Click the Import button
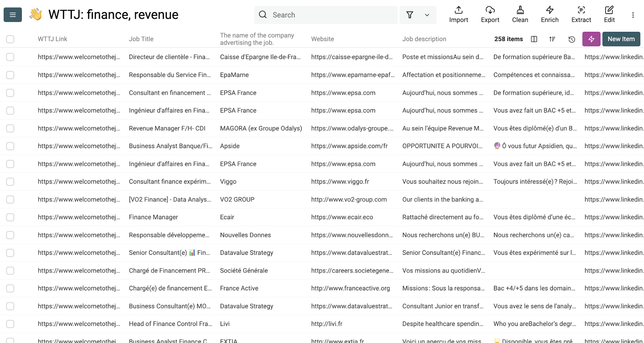Viewport: 644px width, 343px height. pos(459,15)
